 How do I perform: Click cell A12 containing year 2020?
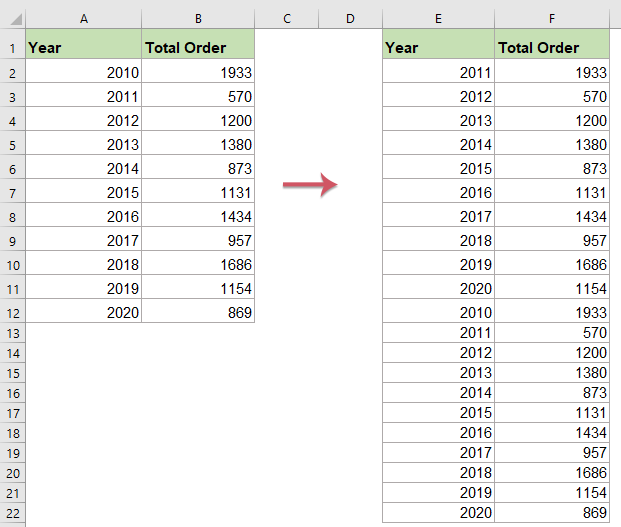pyautogui.click(x=84, y=312)
